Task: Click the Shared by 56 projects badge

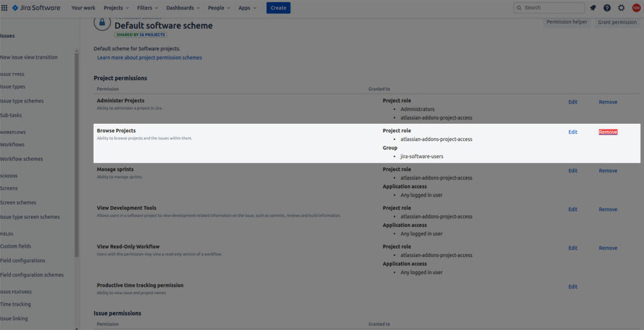Action: 140,35
